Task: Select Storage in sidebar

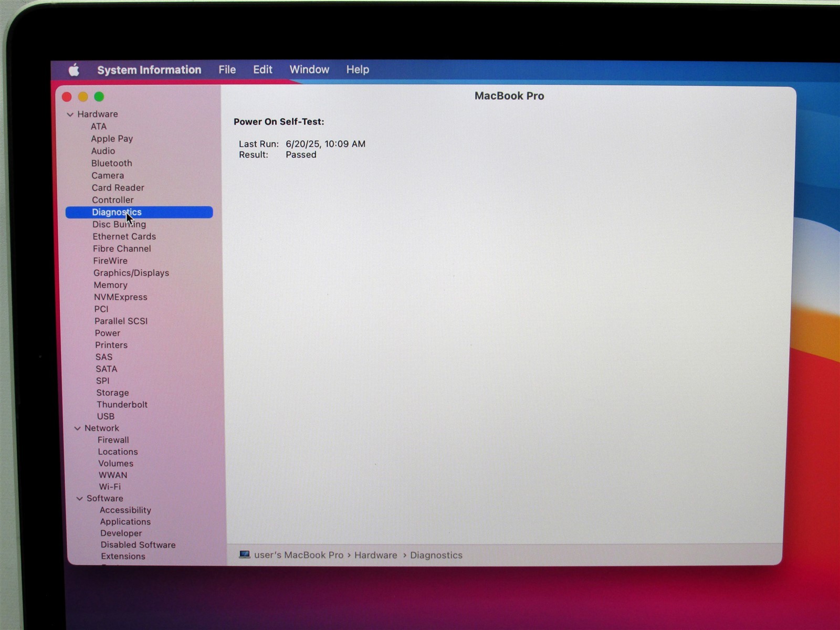Action: [x=112, y=393]
